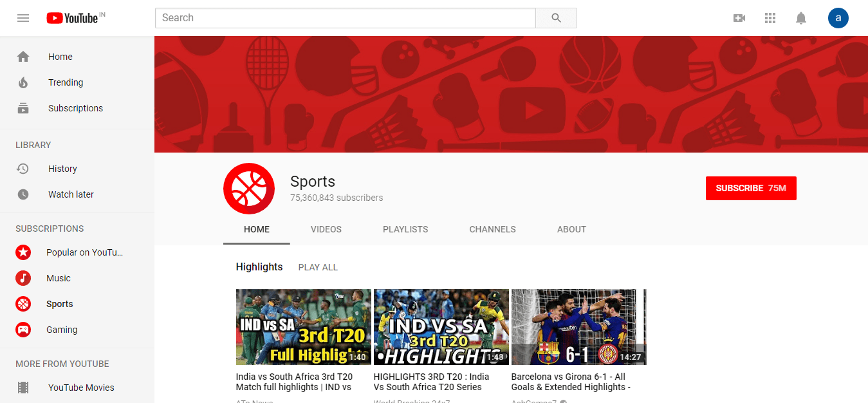
Task: Open the Barcelona vs Girona highlights thumbnail
Action: [x=578, y=326]
